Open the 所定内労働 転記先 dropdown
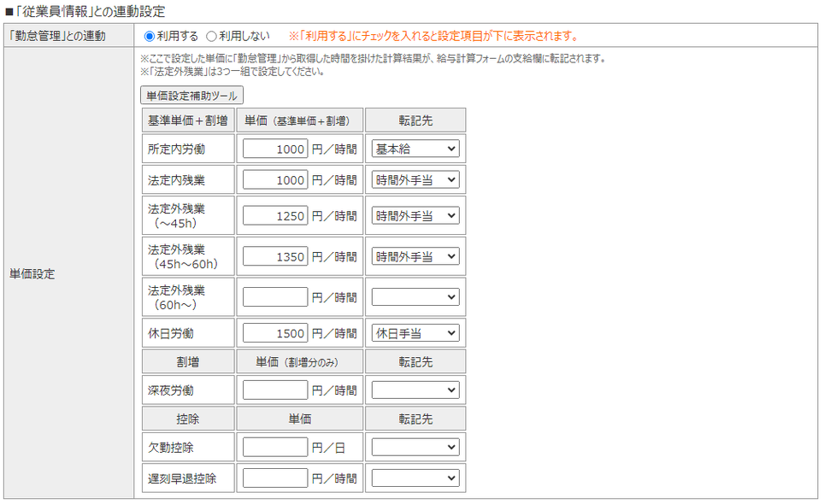The image size is (824, 504). pos(415,149)
